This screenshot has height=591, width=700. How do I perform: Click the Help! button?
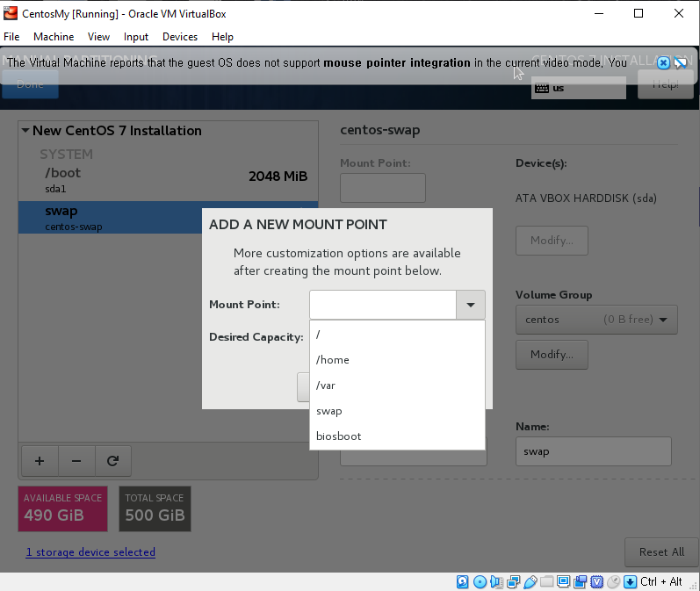666,84
